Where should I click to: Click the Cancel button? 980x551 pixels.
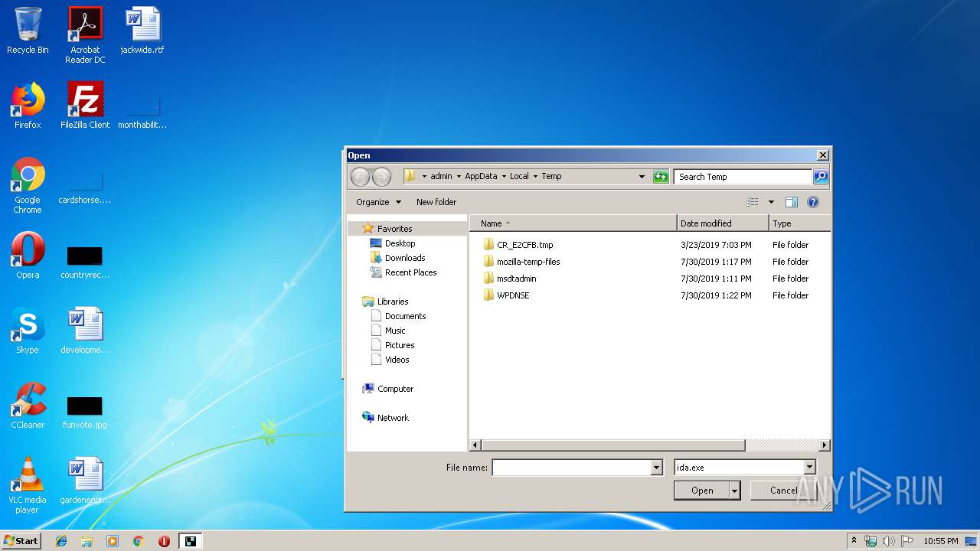click(783, 491)
